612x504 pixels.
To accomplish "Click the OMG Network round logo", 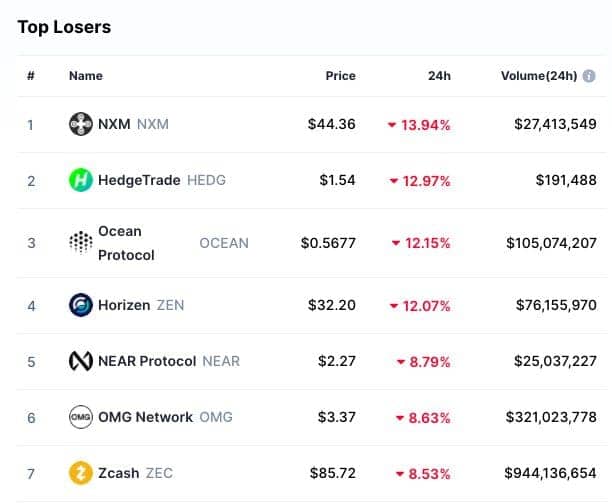I will (81, 417).
